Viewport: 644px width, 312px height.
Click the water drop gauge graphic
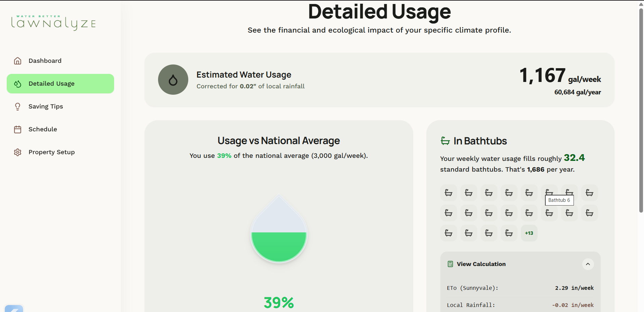point(279,228)
